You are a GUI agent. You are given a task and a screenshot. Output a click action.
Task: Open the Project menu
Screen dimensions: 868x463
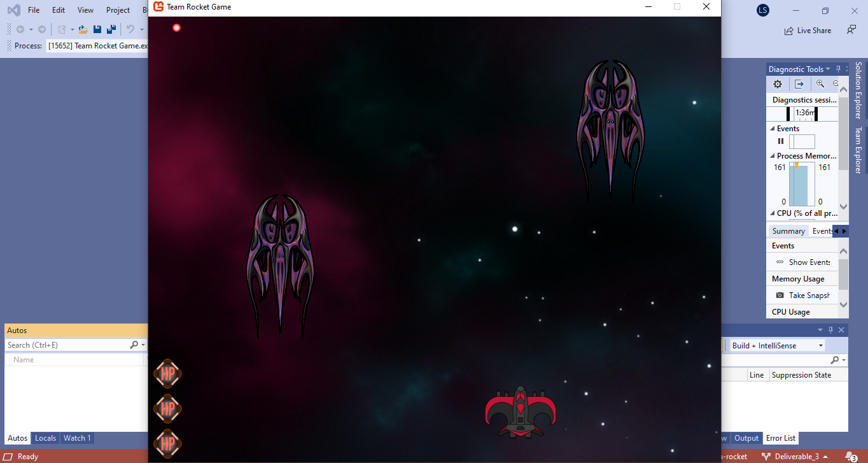point(118,10)
